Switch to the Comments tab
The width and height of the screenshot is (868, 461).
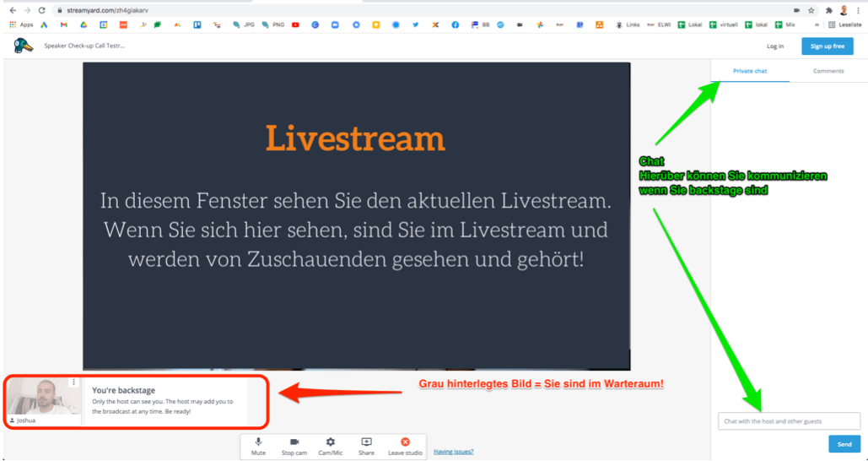[x=828, y=71]
